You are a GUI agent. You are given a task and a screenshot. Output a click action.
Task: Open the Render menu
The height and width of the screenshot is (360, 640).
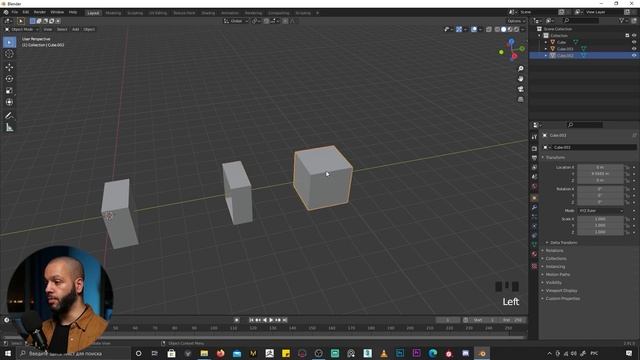tap(40, 12)
